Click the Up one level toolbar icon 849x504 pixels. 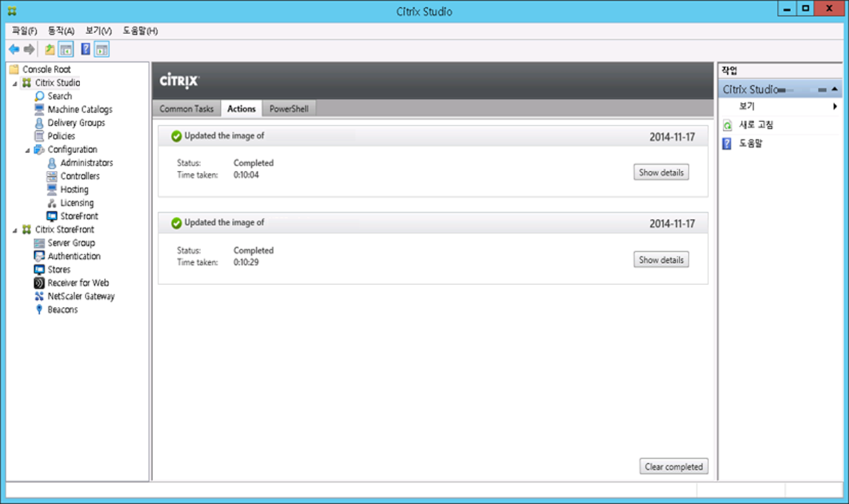tap(50, 49)
